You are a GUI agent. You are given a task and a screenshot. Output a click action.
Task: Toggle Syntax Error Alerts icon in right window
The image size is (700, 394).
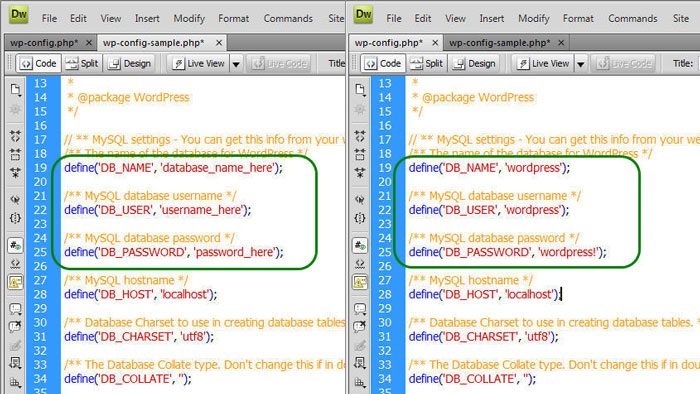[360, 282]
